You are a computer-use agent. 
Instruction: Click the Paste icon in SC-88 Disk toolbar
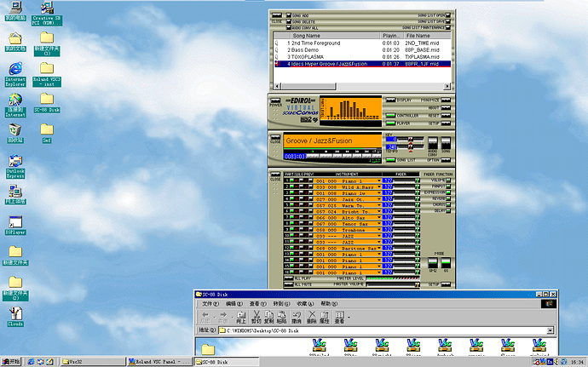[x=281, y=317]
